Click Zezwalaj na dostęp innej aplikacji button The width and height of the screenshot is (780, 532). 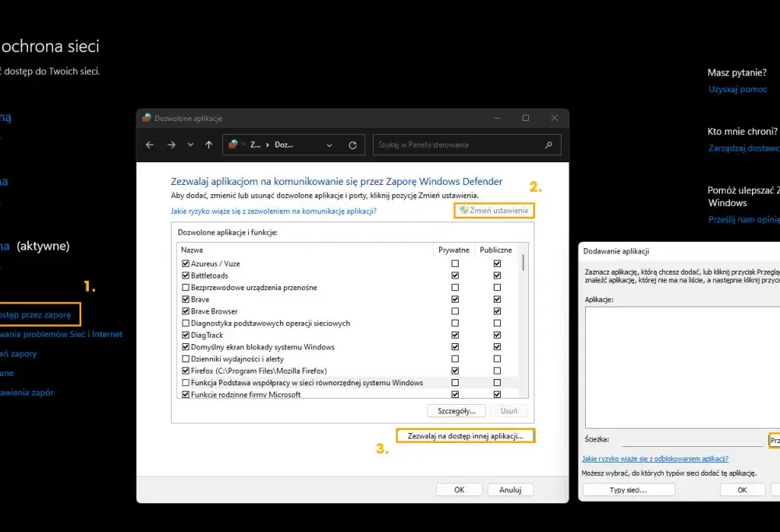pos(466,436)
